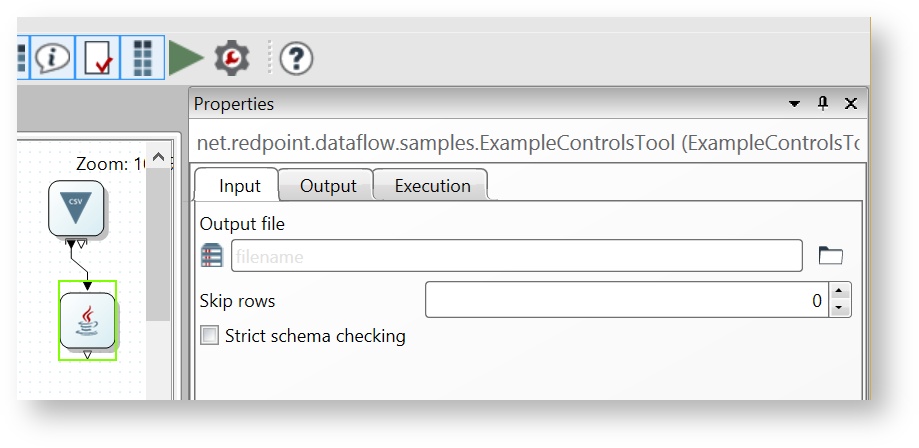919x448 pixels.
Task: Click the Output file filename field
Action: [516, 256]
